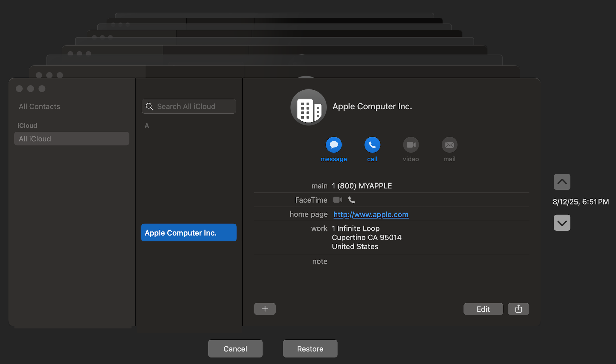Click the iCloud section header
Viewport: 616px width, 364px height.
tap(27, 126)
